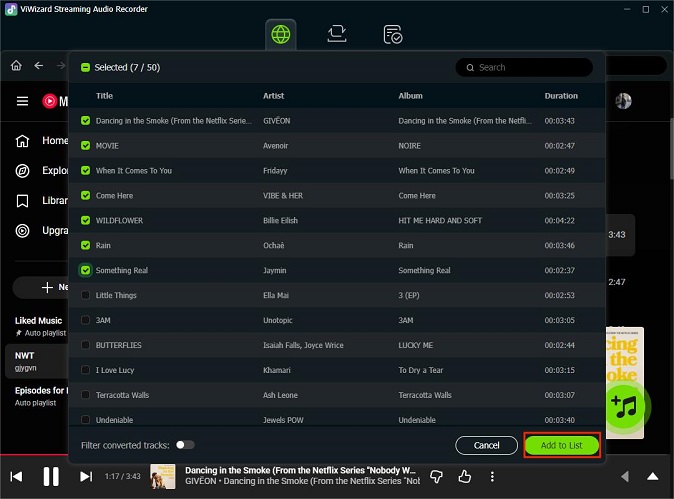Viewport: 674px width, 499px height.
Task: Expand the player with the up triangle
Action: (x=653, y=476)
